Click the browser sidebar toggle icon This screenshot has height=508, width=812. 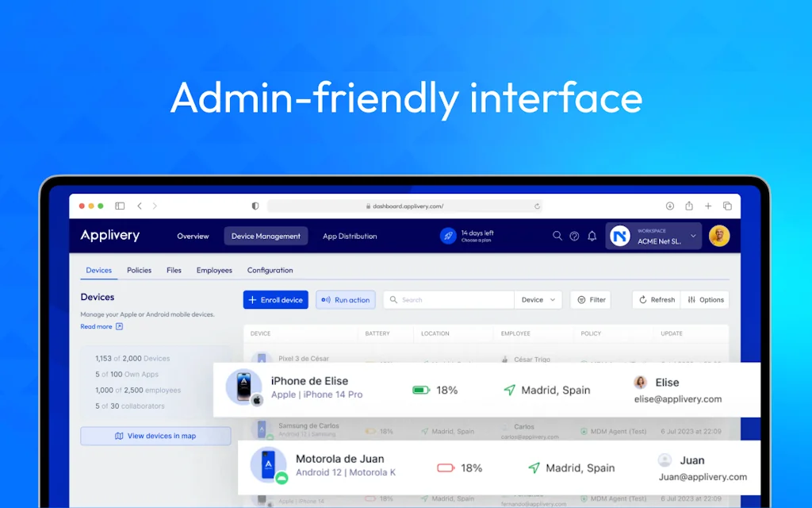point(120,206)
